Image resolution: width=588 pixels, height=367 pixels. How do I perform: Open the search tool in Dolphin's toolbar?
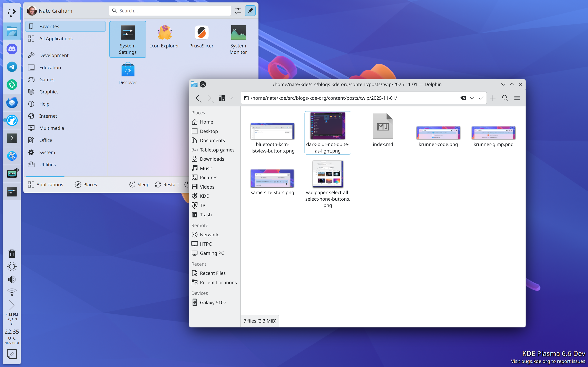[505, 98]
